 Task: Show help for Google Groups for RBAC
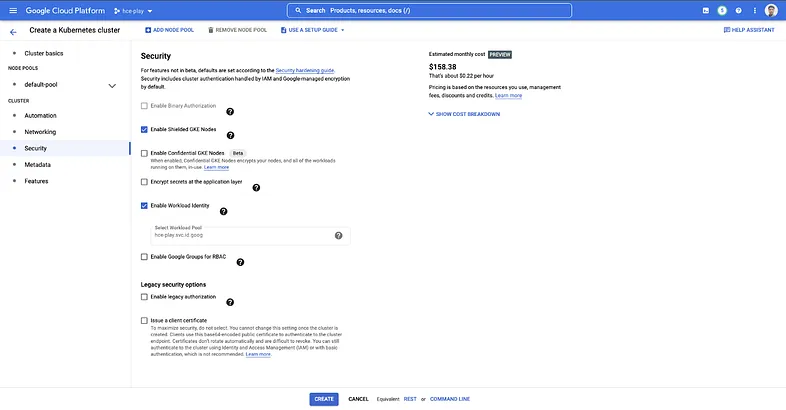click(240, 262)
